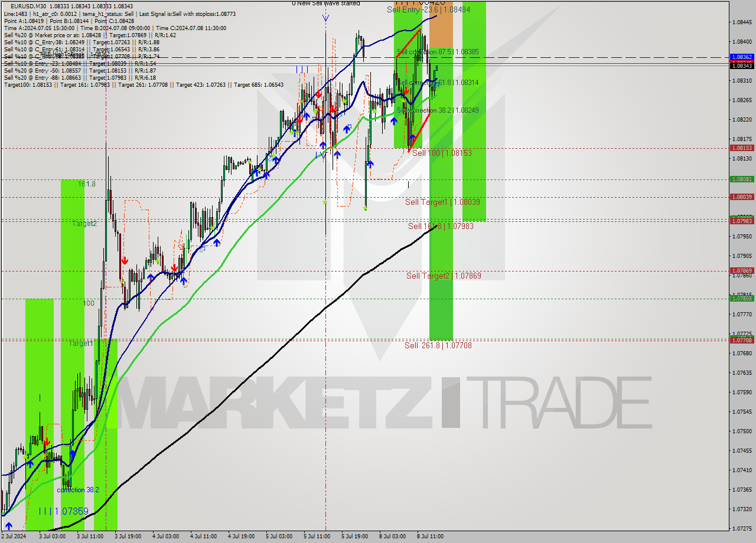Click the '4 Jul 03:00' time axis label
The height and width of the screenshot is (543, 756).
(x=165, y=537)
